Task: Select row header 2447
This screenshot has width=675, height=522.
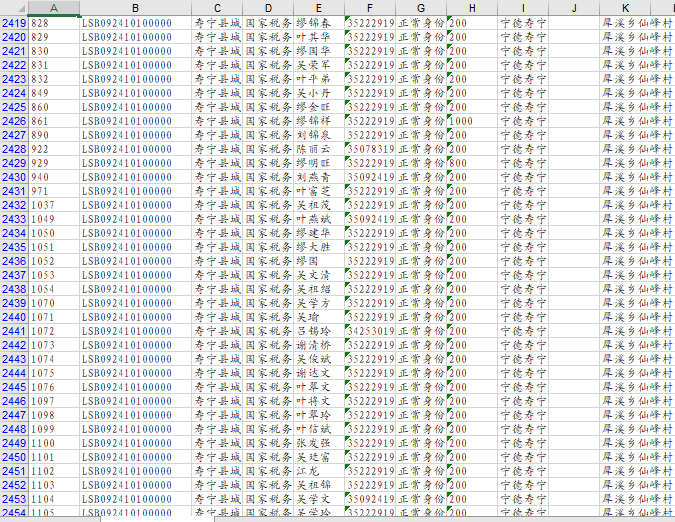Action: [x=14, y=415]
